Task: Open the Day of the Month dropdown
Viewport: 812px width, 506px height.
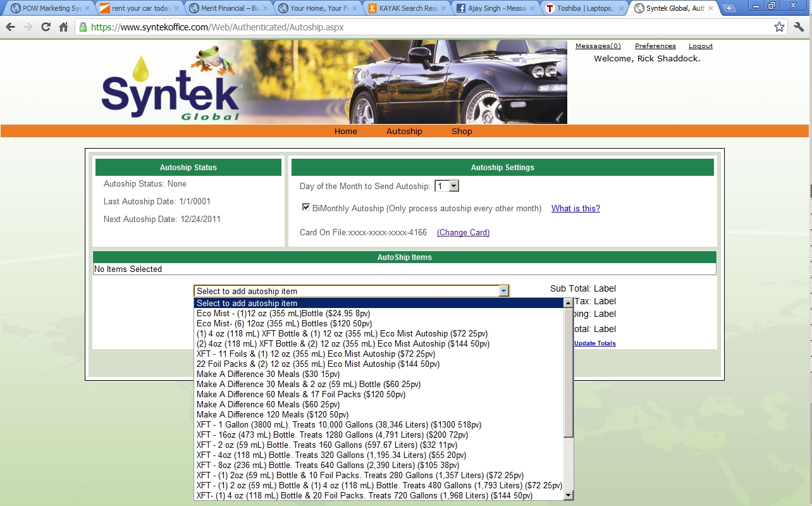Action: [446, 186]
